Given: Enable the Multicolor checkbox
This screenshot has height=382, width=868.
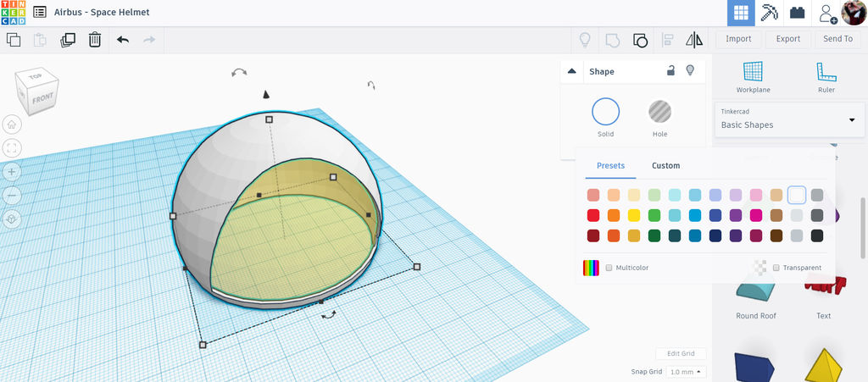Looking at the screenshot, I should pos(609,268).
